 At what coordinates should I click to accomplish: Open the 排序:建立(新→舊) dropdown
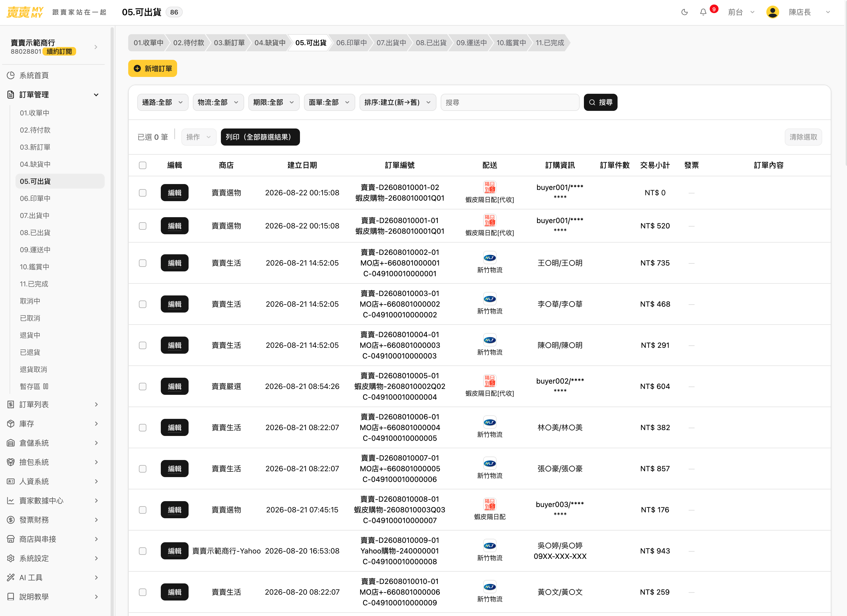click(x=398, y=102)
